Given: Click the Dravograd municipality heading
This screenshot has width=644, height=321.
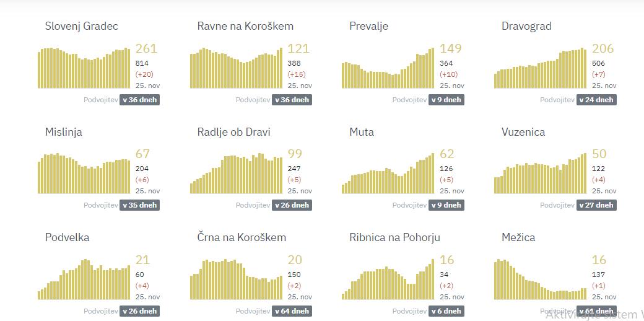Looking at the screenshot, I should click(x=526, y=26).
